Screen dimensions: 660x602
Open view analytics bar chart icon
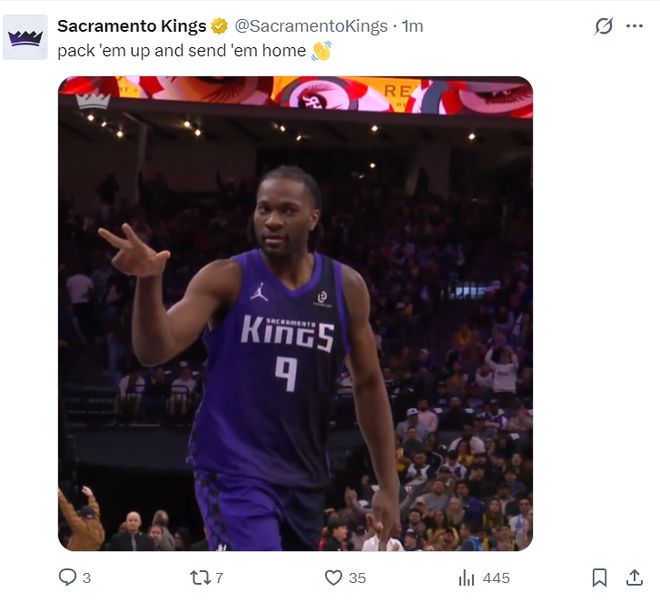coord(467,577)
